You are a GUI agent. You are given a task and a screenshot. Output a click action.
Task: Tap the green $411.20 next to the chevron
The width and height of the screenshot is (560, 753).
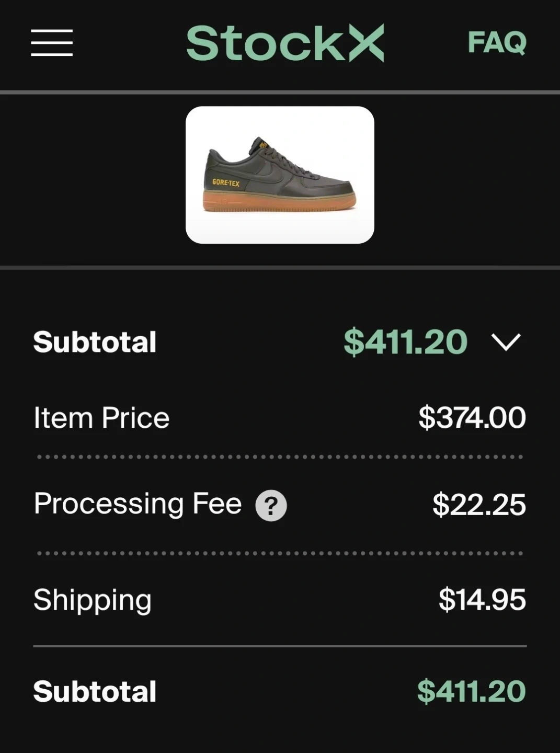[405, 342]
